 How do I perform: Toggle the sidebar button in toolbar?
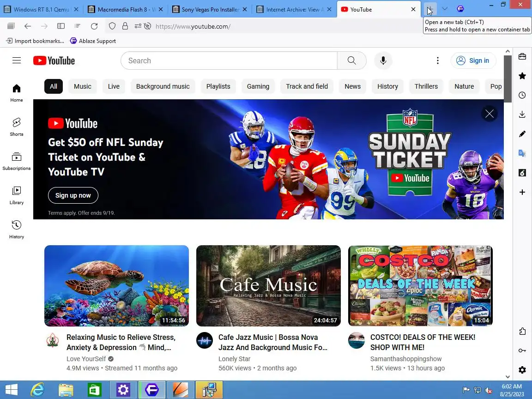tap(61, 26)
